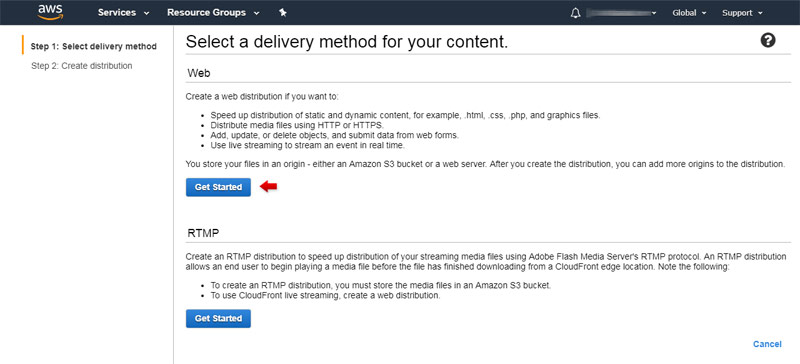The image size is (800, 364).
Task: Expand the Services dropdown menu
Action: click(123, 13)
